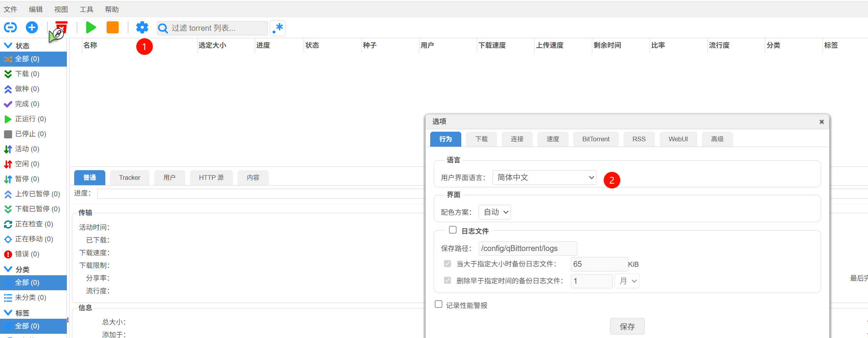This screenshot has height=338, width=868.
Task: Open the 配色方案 dropdown
Action: coord(495,212)
